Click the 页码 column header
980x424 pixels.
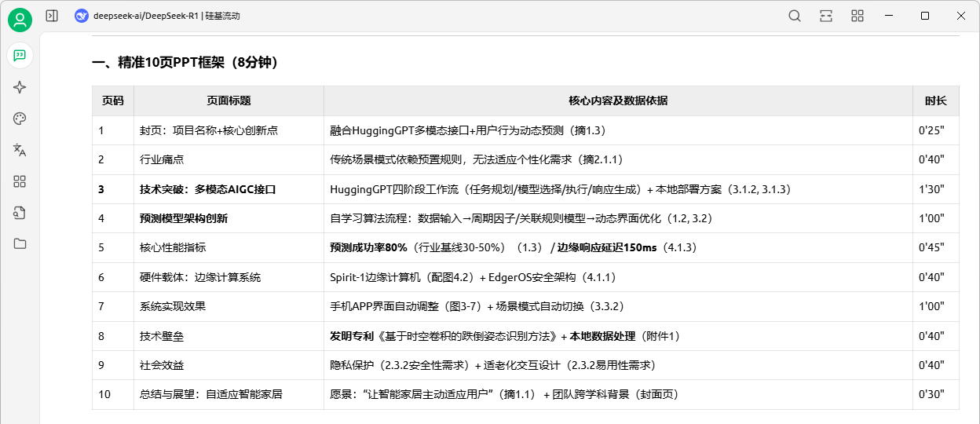(113, 101)
